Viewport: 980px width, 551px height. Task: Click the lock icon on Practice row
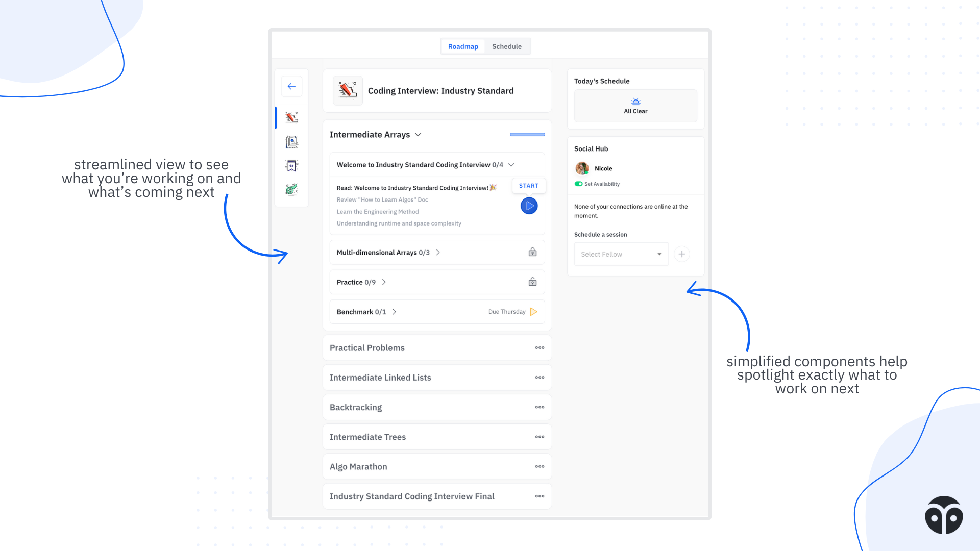(532, 282)
